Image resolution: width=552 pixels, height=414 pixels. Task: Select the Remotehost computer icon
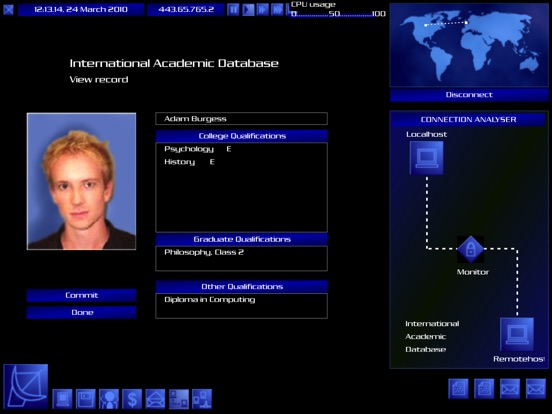click(517, 334)
